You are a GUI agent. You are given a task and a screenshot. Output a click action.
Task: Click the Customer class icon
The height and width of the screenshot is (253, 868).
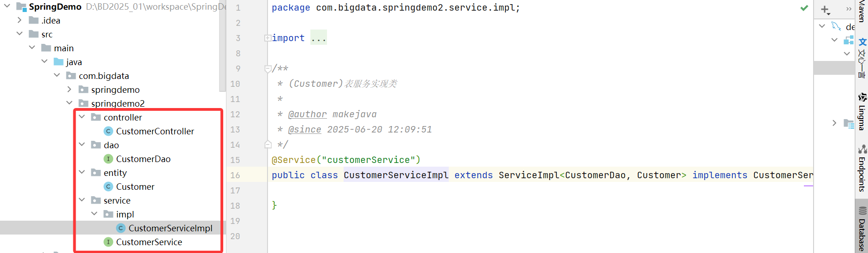tap(108, 187)
